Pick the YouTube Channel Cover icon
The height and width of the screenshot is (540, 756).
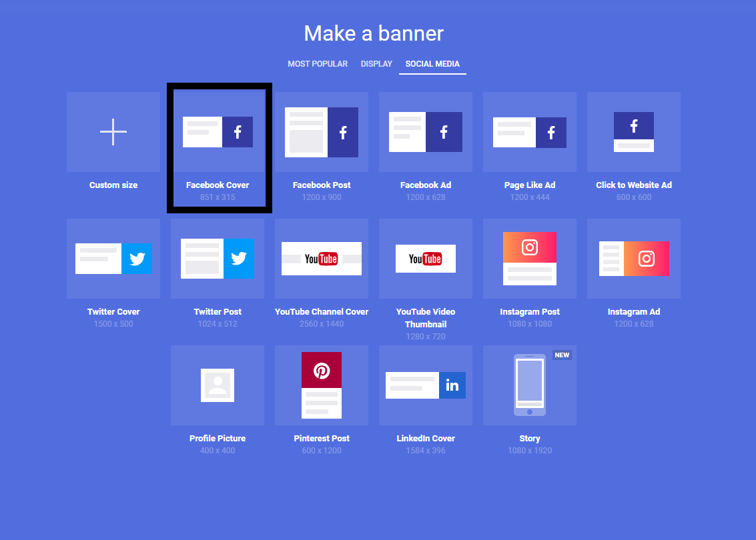click(322, 259)
